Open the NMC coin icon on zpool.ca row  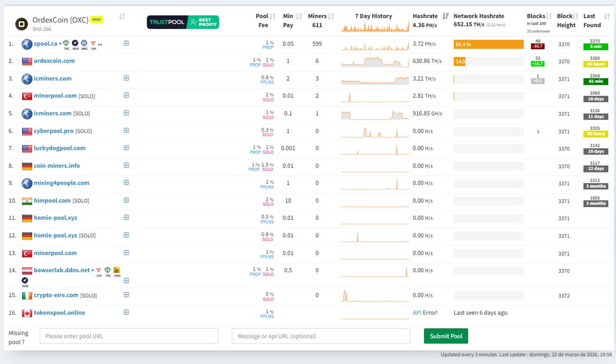click(x=84, y=43)
